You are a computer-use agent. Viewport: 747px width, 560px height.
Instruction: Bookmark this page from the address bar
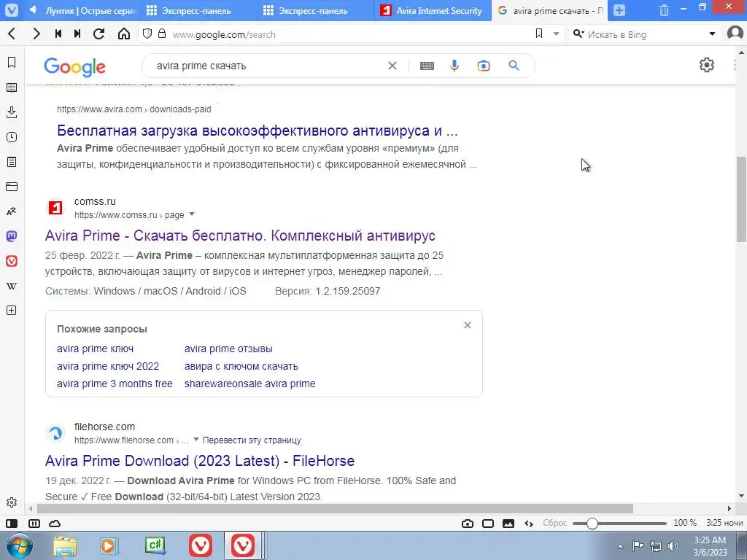click(x=539, y=34)
